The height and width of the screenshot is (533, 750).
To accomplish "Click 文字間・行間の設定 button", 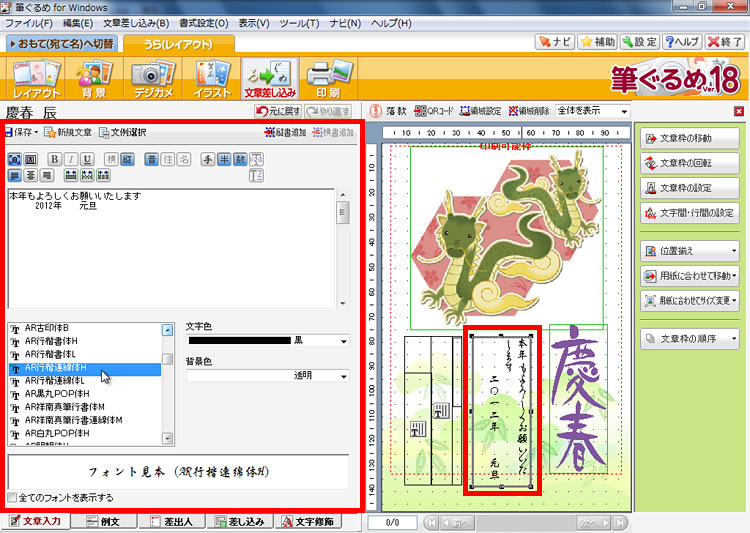I will click(x=690, y=213).
